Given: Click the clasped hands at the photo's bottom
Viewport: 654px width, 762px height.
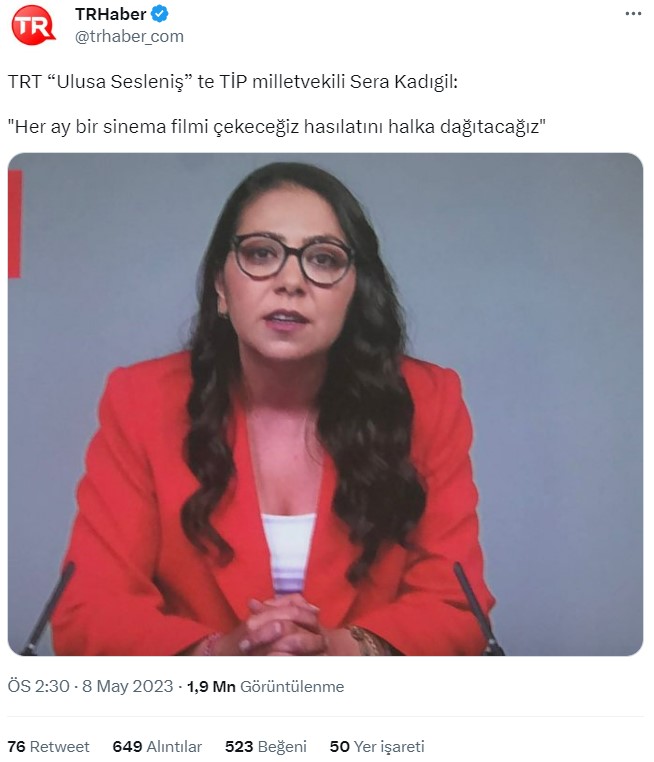Looking at the screenshot, I should coord(284,625).
